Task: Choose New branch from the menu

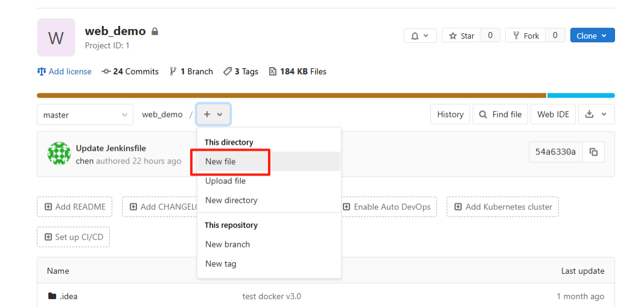Action: click(x=269, y=244)
